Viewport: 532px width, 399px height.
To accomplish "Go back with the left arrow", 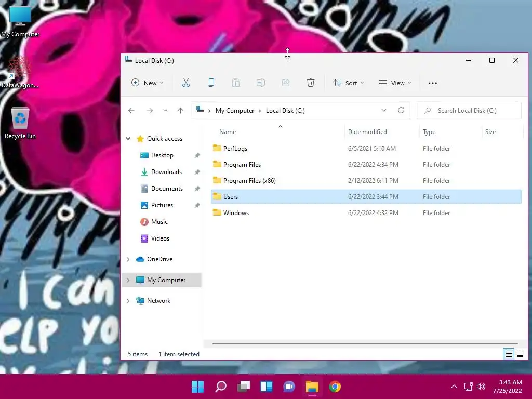I will click(131, 111).
